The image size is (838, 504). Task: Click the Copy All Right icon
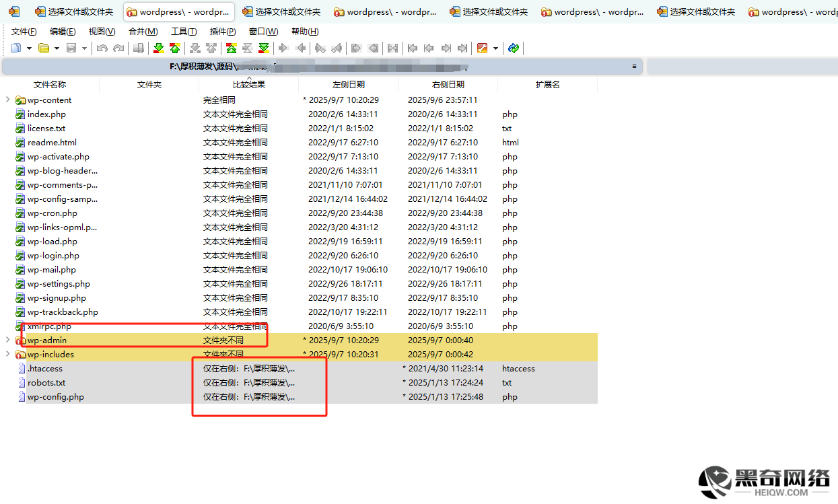357,48
